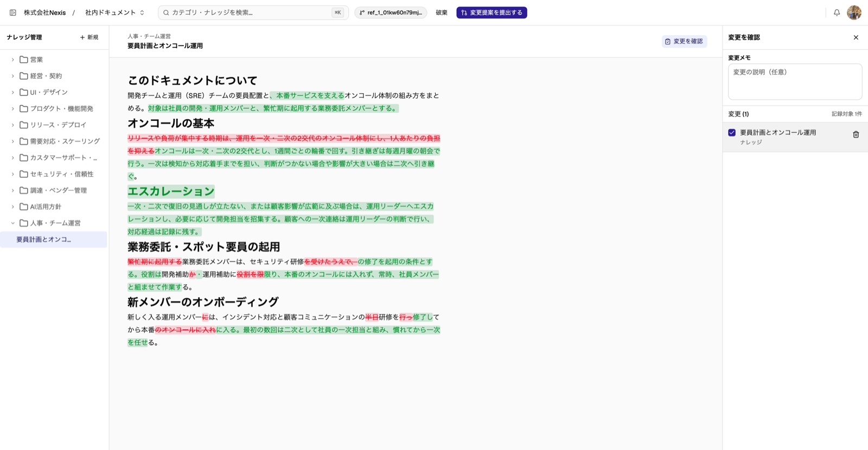Click the プロダクト・機能開発 folder icon

pos(24,108)
